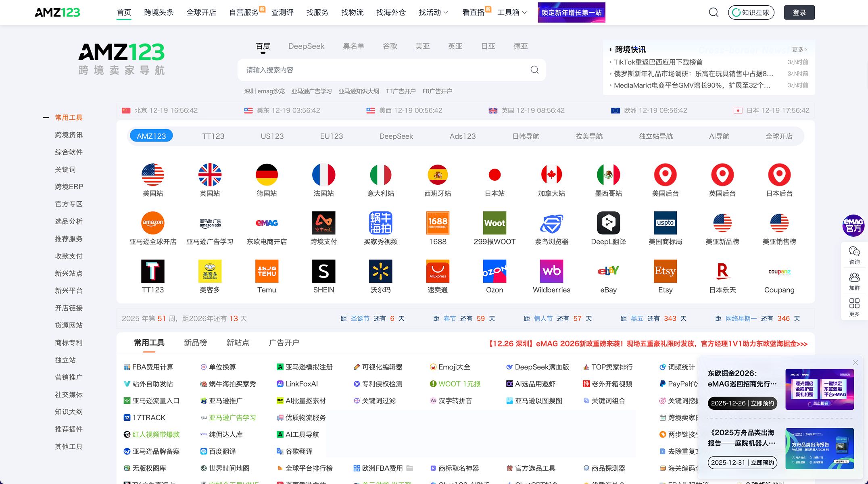Screen dimensions: 868x484
Task: Open the 沃尔玛 Walmart icon
Action: coord(380,271)
